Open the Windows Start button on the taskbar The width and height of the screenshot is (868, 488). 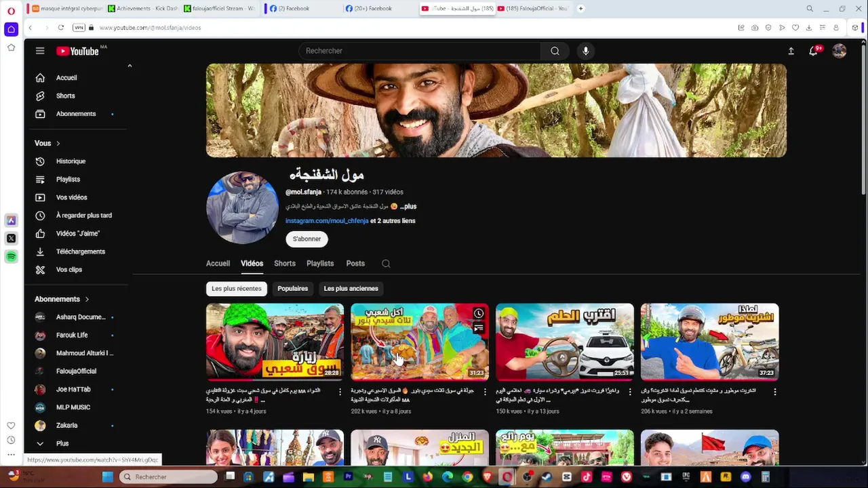(x=107, y=477)
